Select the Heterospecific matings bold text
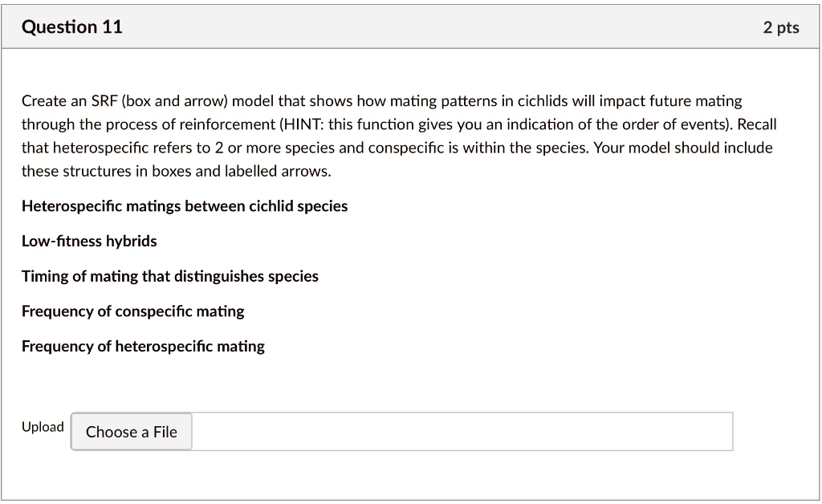822x504 pixels. [x=185, y=205]
